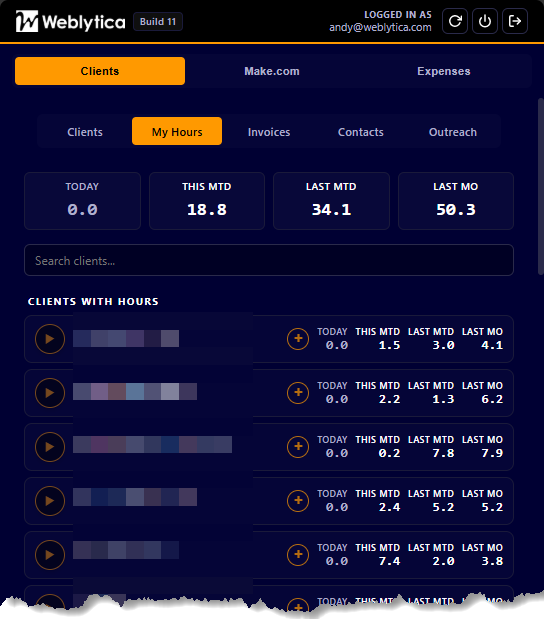Image resolution: width=544 pixels, height=619 pixels.
Task: Add hours via plus icon, row with 7.9 last mo
Action: tap(298, 447)
